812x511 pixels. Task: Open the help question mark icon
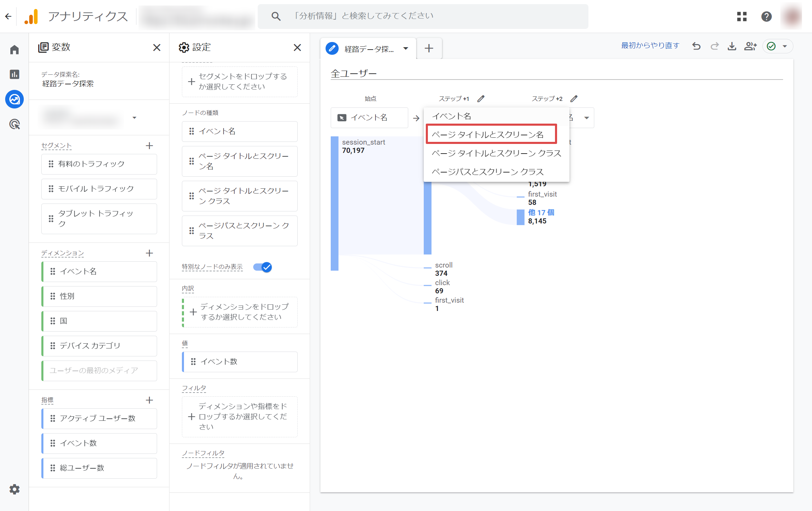point(766,16)
